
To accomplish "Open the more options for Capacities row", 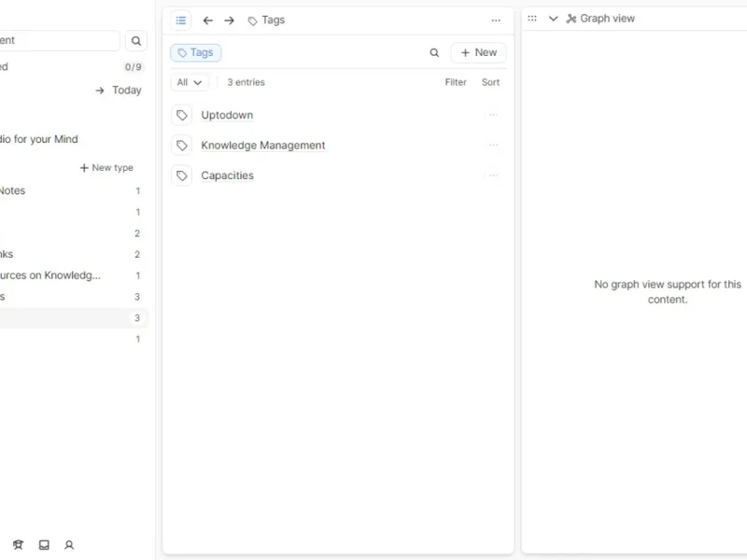I will coord(494,175).
